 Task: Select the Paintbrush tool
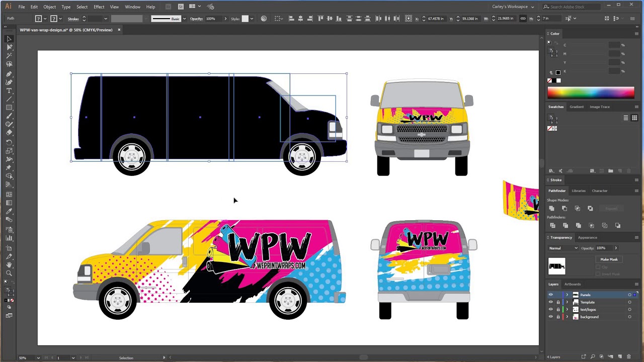click(x=9, y=117)
